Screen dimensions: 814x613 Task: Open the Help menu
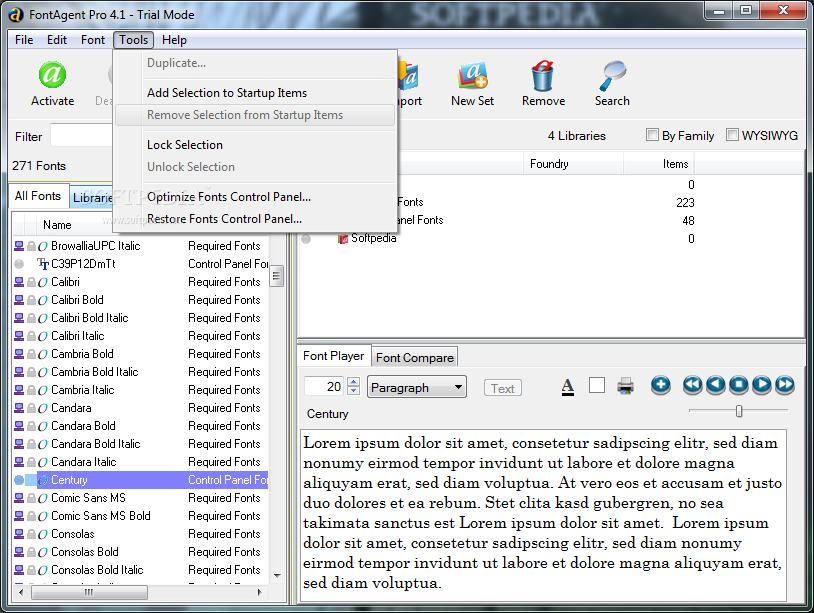pyautogui.click(x=174, y=40)
